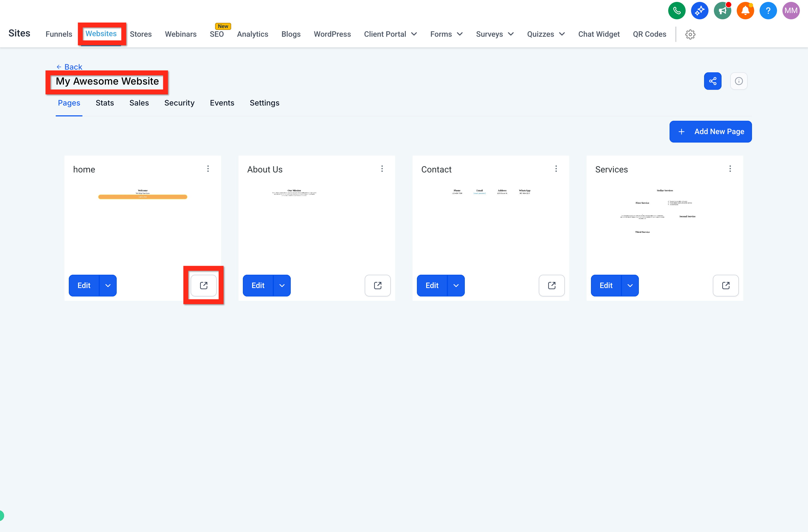Click the blue share website icon
808x532 pixels.
713,81
